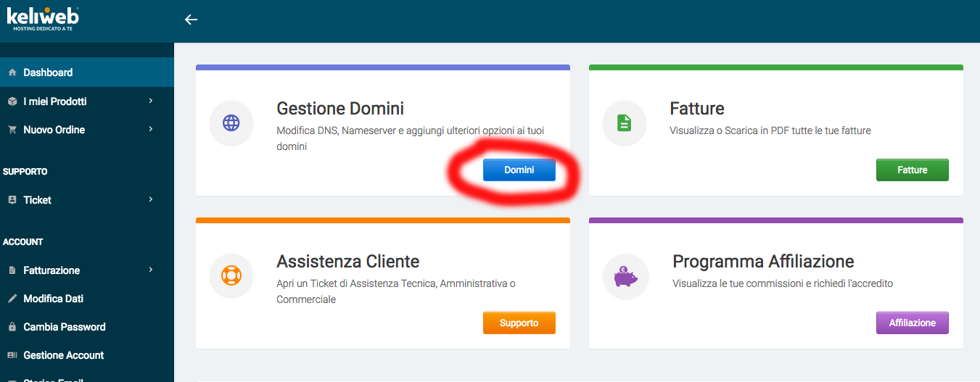Expand the Nuovo Ordine chevron
The height and width of the screenshot is (382, 980).
(x=151, y=129)
